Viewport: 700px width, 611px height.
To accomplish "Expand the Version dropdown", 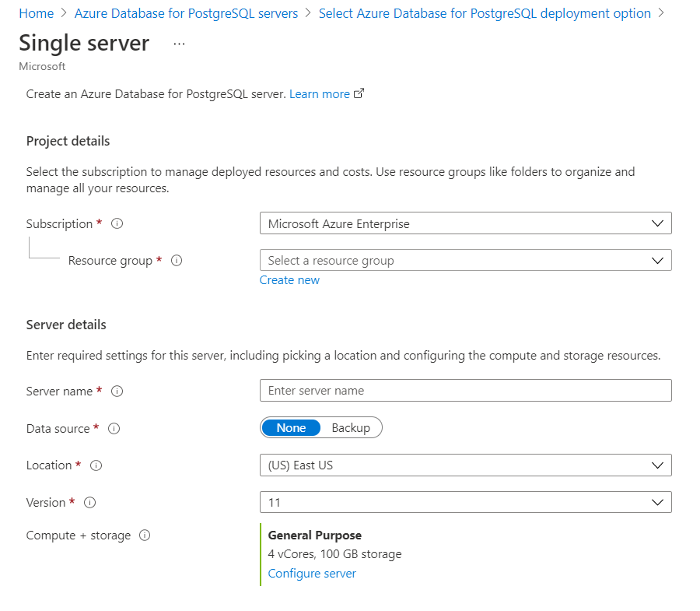I will point(465,503).
